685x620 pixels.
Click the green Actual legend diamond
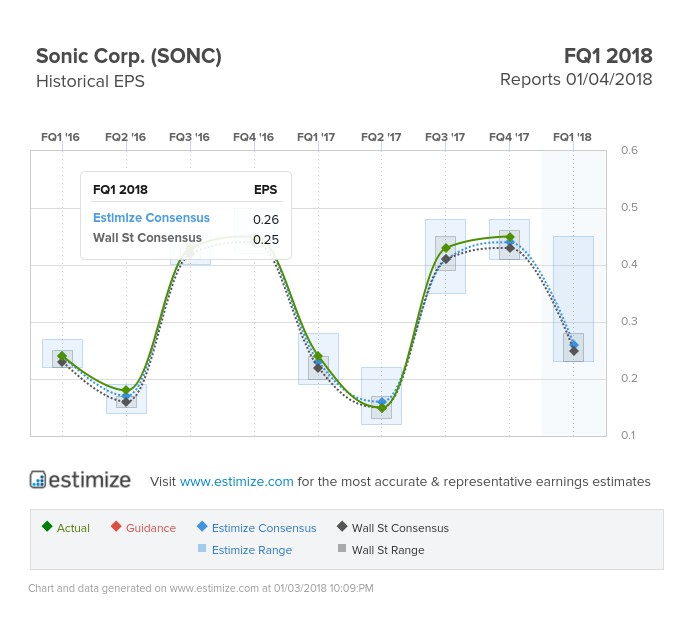tap(47, 526)
